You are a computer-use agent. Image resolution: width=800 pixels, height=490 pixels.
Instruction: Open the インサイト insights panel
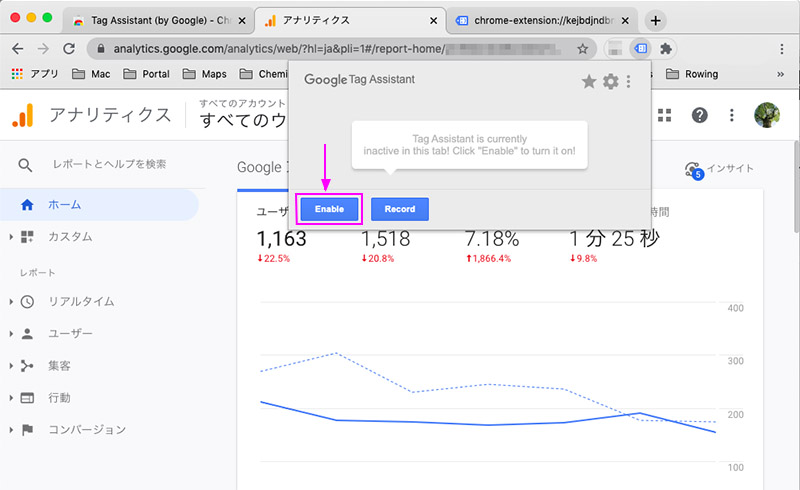click(719, 169)
